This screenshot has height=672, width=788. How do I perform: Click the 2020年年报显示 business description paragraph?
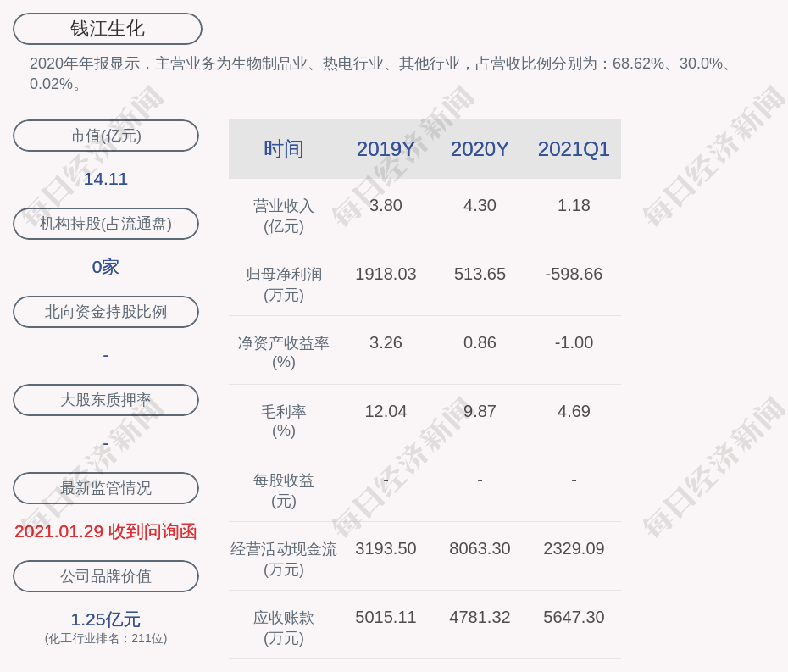[380, 74]
